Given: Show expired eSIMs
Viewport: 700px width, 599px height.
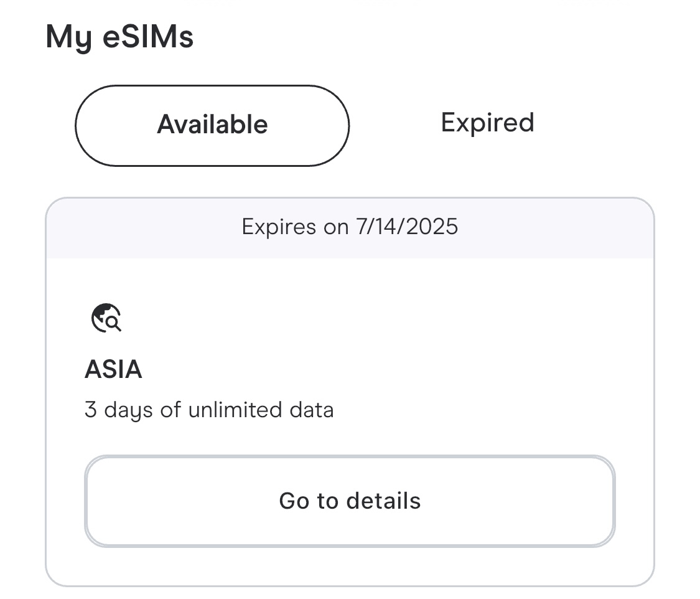Looking at the screenshot, I should click(487, 123).
